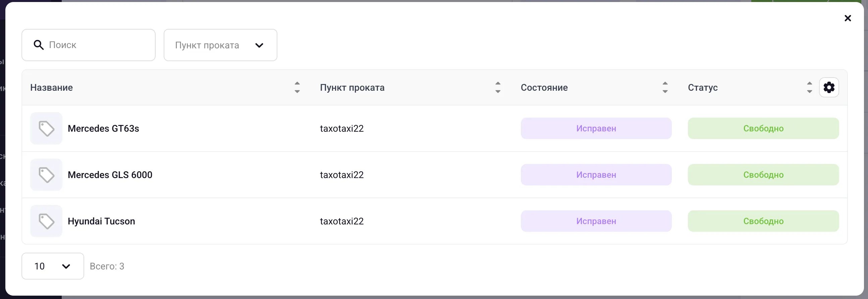Focus the Поиск search field
This screenshot has width=868, height=299.
point(89,45)
